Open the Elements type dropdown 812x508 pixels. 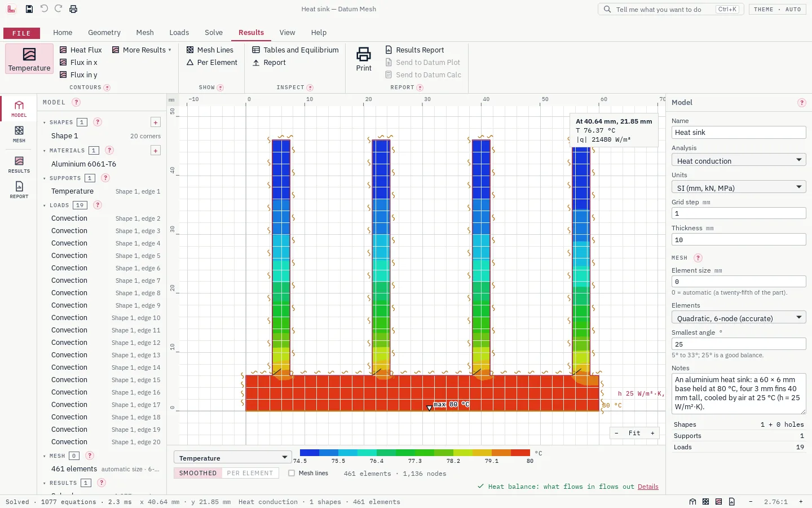[x=739, y=318]
